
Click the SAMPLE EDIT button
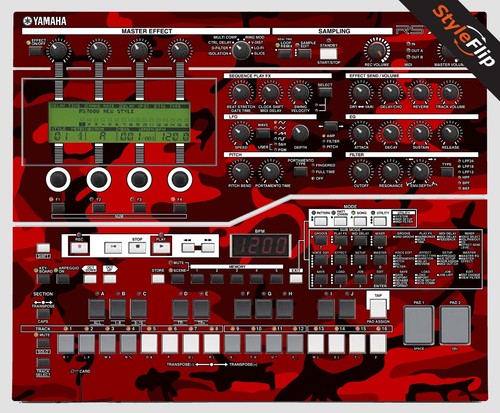(x=304, y=53)
